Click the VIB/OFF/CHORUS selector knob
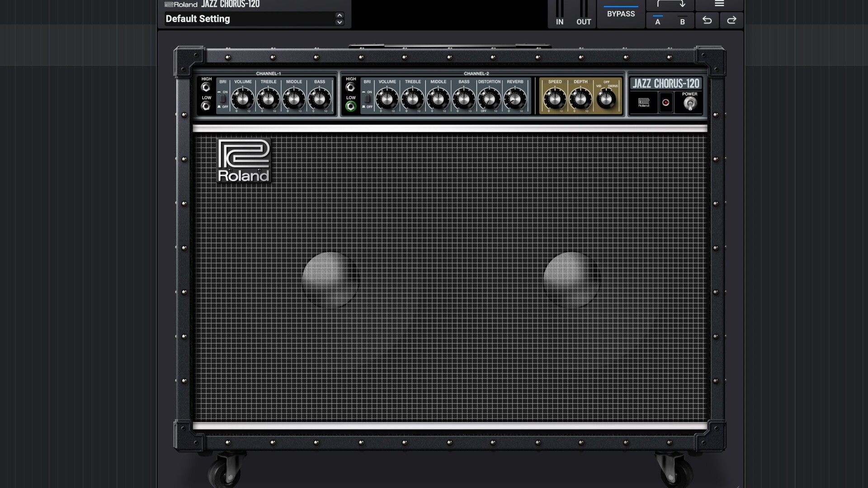Screen dimensions: 868x488 point(606,99)
